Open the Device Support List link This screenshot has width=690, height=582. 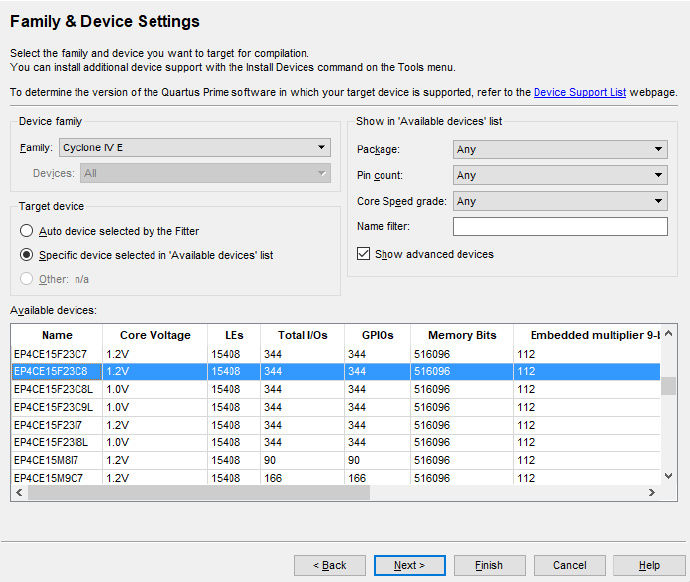tap(580, 92)
